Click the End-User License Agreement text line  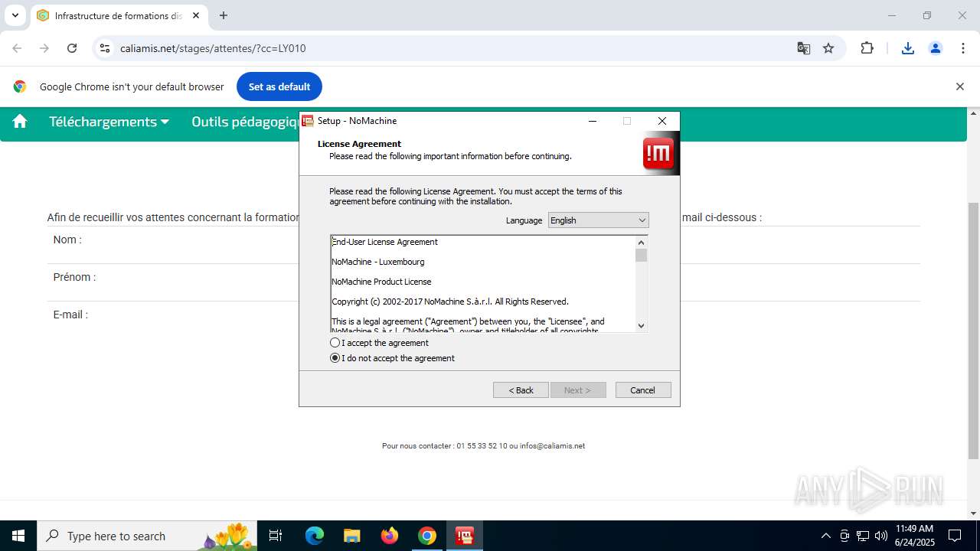(385, 242)
